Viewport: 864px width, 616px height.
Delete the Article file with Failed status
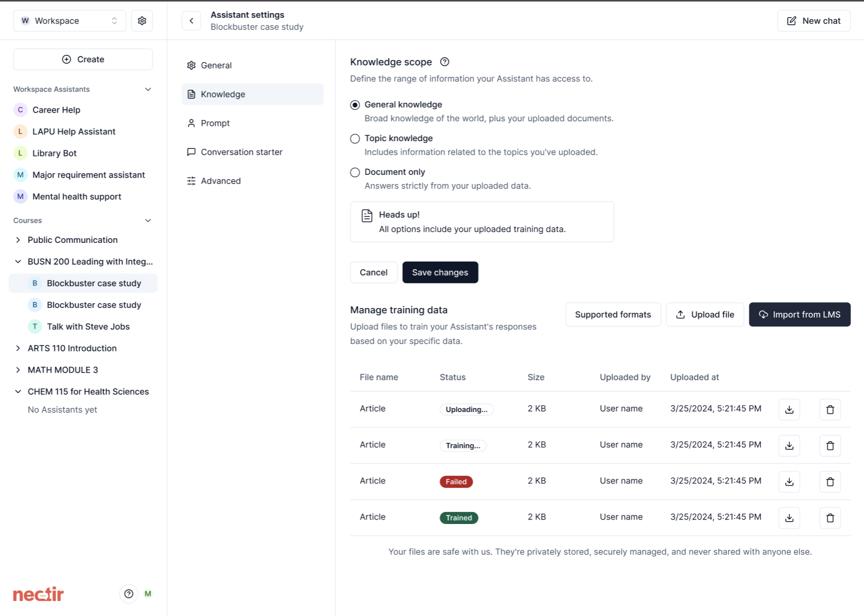[x=830, y=482]
